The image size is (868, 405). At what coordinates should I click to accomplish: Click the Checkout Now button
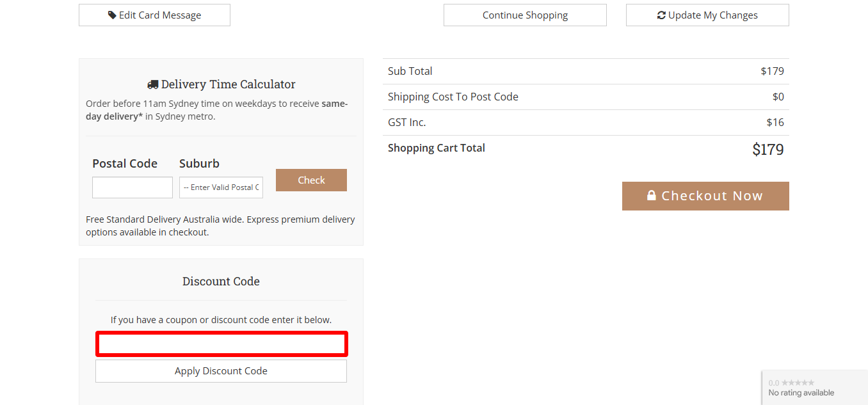click(705, 196)
